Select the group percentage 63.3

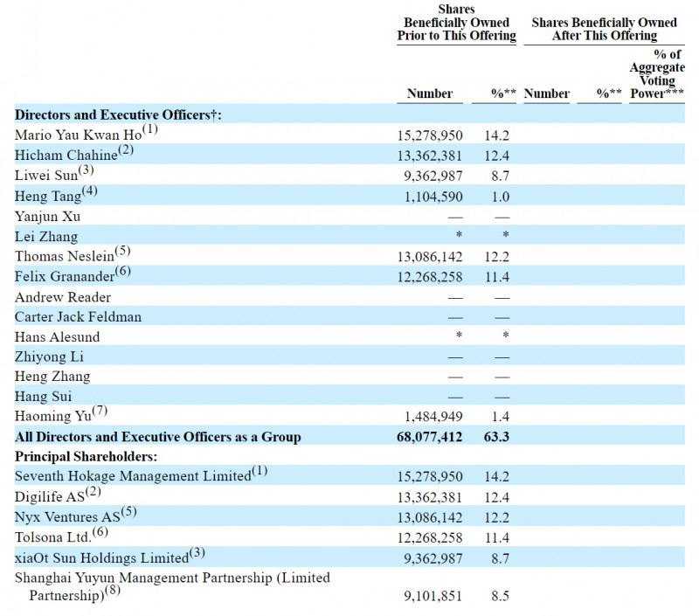pos(496,436)
